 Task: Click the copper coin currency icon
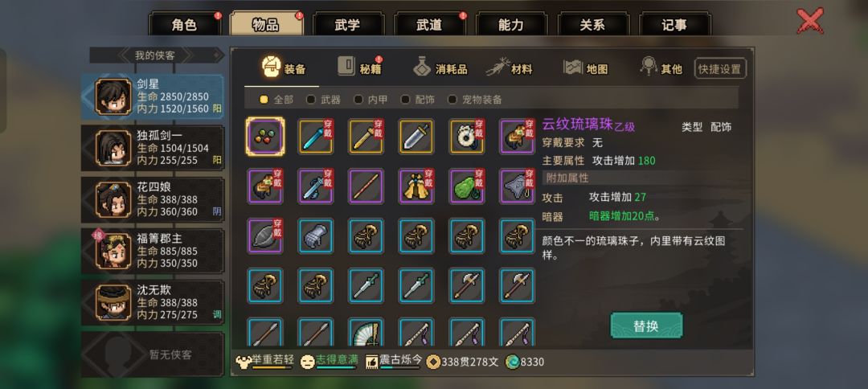tap(434, 362)
